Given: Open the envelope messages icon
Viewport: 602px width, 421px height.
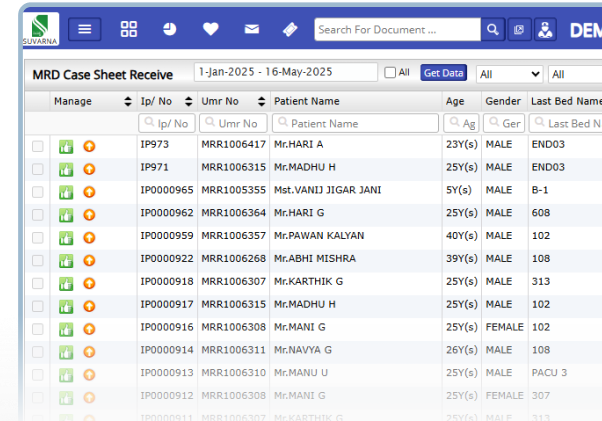Looking at the screenshot, I should click(x=251, y=29).
